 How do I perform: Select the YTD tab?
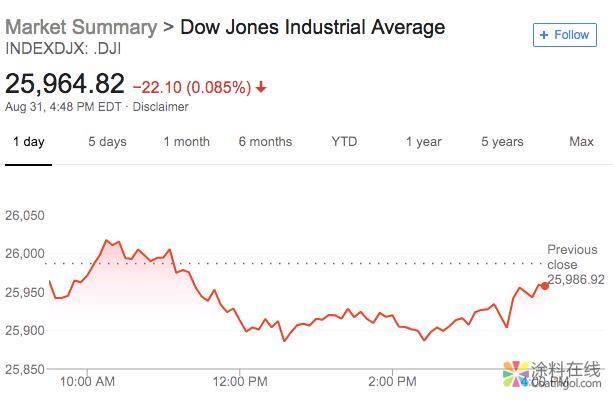click(344, 142)
